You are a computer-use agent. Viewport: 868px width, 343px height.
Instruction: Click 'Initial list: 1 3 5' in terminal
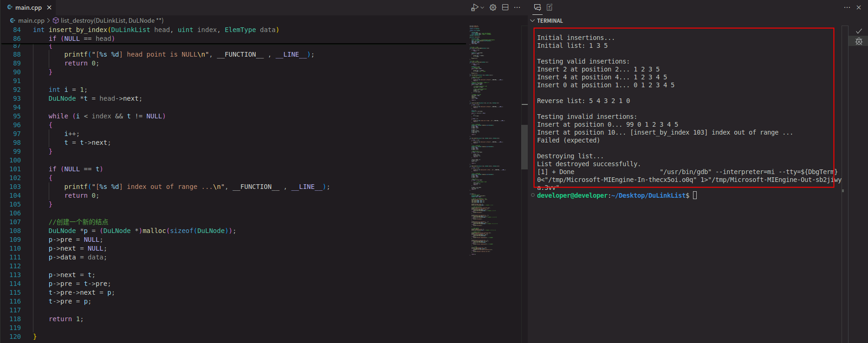coord(572,45)
